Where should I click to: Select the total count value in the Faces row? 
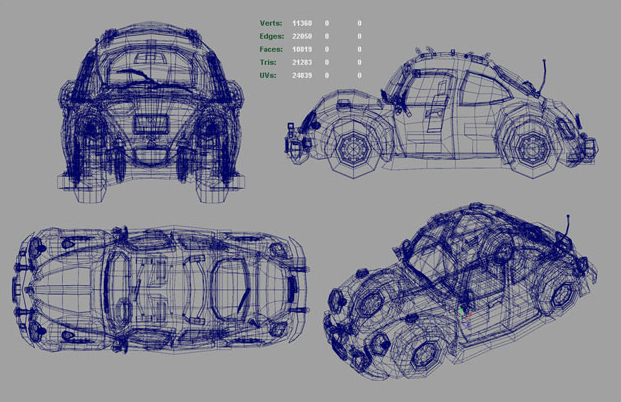pos(302,50)
